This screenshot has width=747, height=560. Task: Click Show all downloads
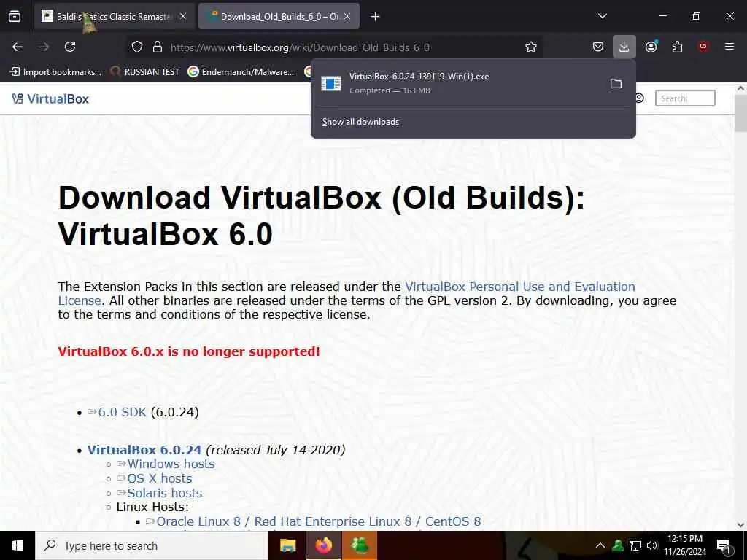(x=360, y=122)
